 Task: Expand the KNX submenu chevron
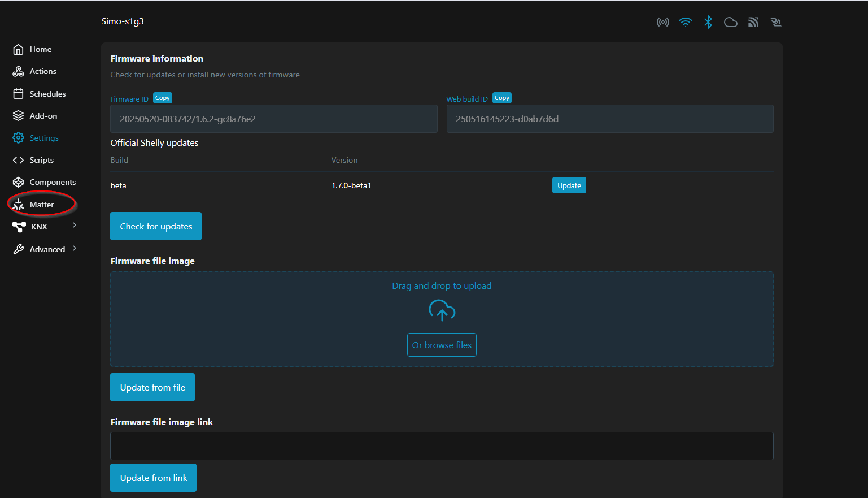coord(75,226)
